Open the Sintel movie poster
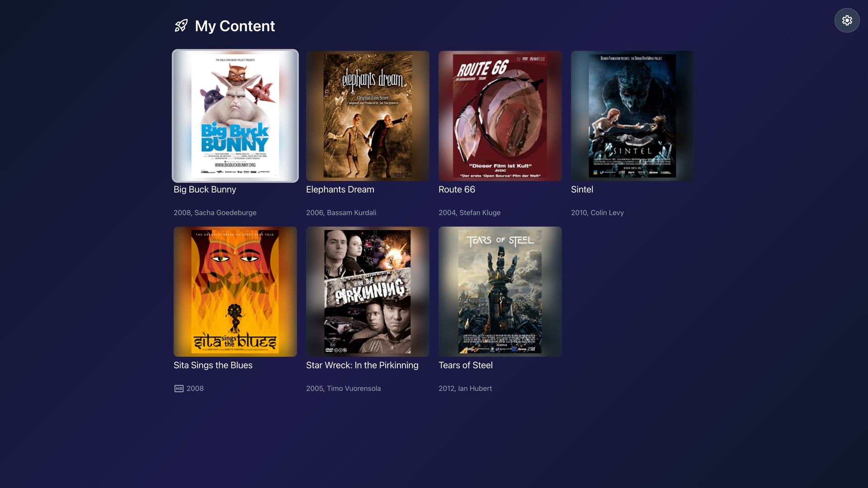Screen dimensions: 868x488 tap(632, 116)
